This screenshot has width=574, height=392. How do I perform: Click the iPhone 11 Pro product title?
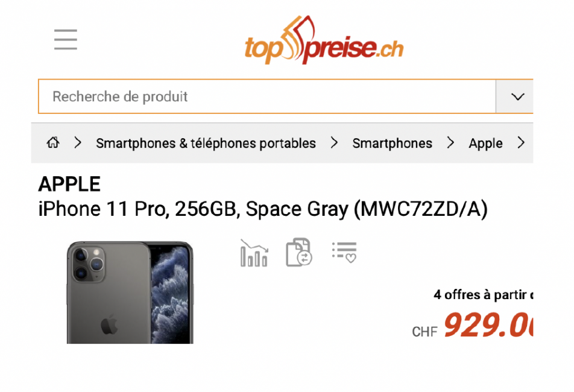click(x=263, y=209)
